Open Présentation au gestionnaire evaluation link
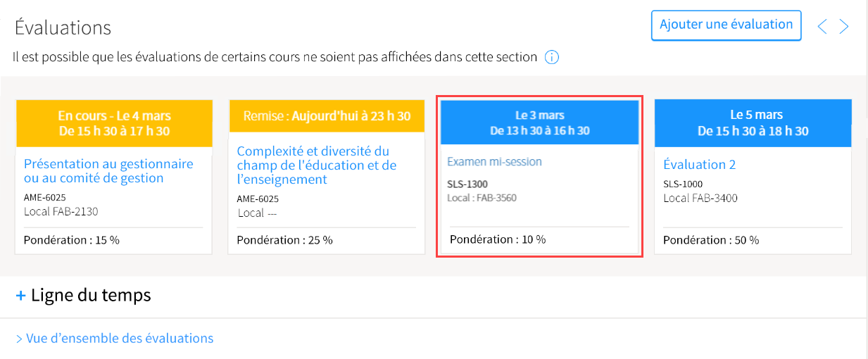This screenshot has height=359, width=868. coord(108,171)
